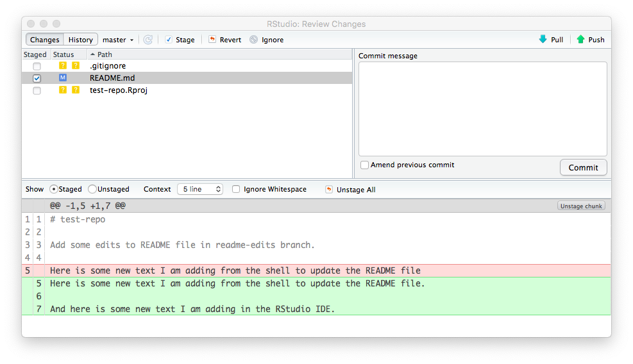The image size is (633, 364).
Task: Stage the .gitignore file checkbox
Action: [x=37, y=66]
